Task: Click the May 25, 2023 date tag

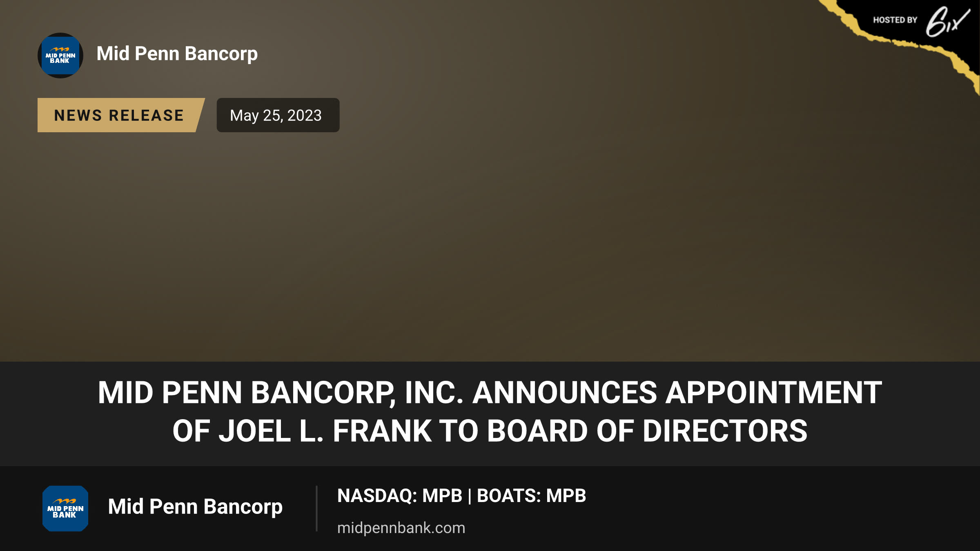Action: [x=278, y=115]
